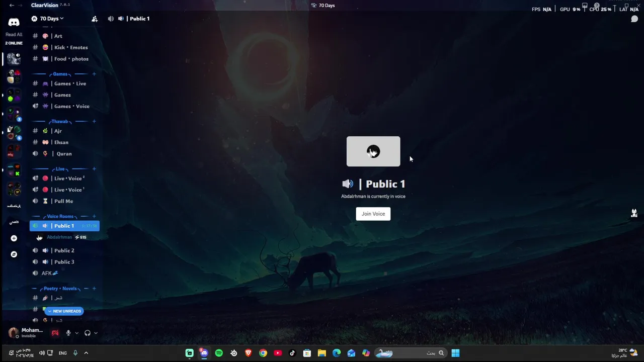The height and width of the screenshot is (362, 644).
Task: Open taskbar volume speaker control
Action: pos(42,353)
